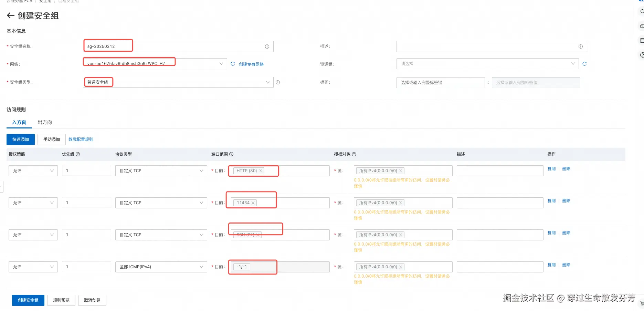This screenshot has width=644, height=311.
Task: Remove the 11434 port tag
Action: 253,203
